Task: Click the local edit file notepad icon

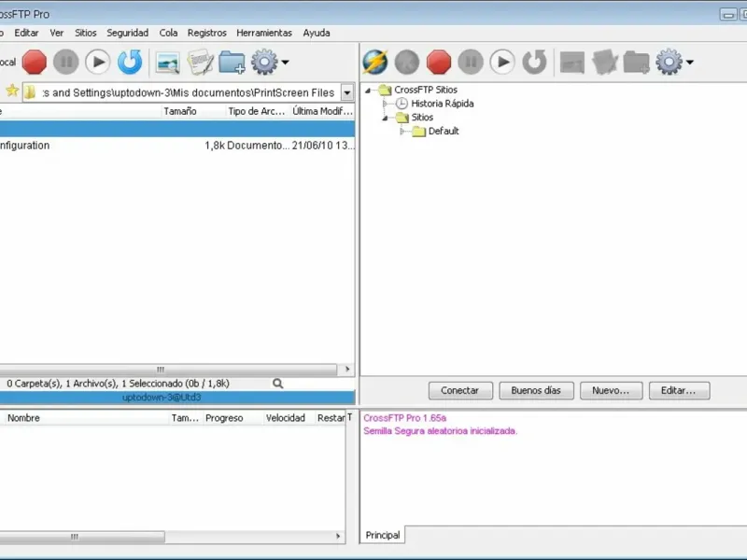Action: 200,63
